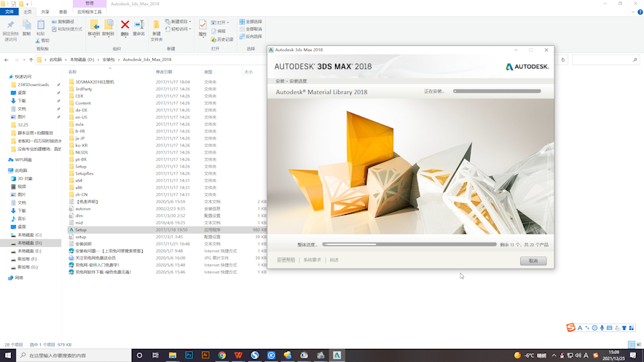Select the 3DSMAX2018 注册机 folder
Viewport: 644px width, 362px height.
coord(95,82)
